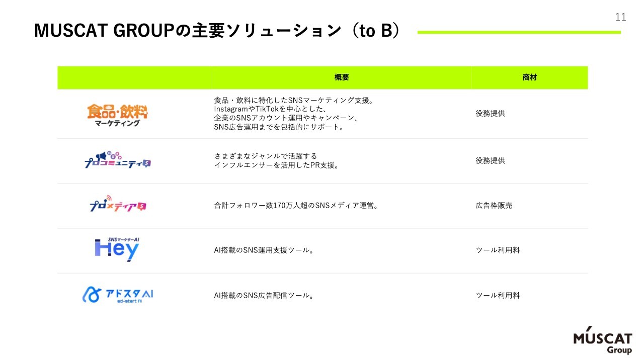Click the 食品・飲料マーケティング logo

[x=117, y=115]
